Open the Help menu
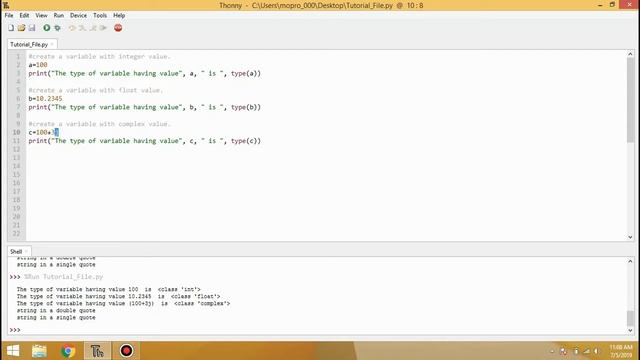This screenshot has width=640, height=360. click(x=119, y=15)
